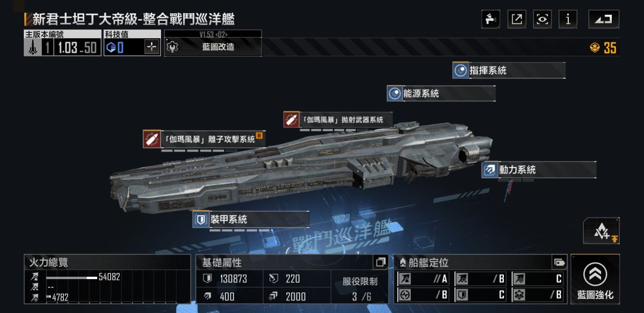This screenshot has height=313, width=644.
Task: Click the back return arrow button
Action: [603, 19]
